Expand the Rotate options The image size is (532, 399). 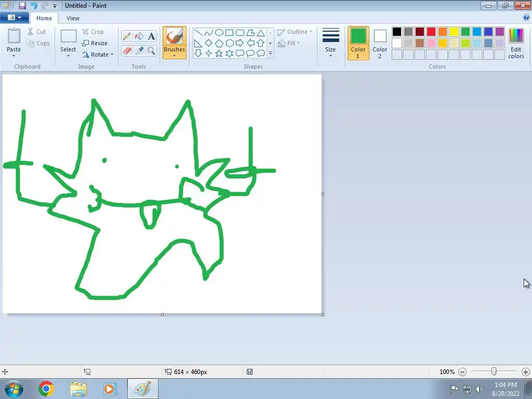point(112,55)
